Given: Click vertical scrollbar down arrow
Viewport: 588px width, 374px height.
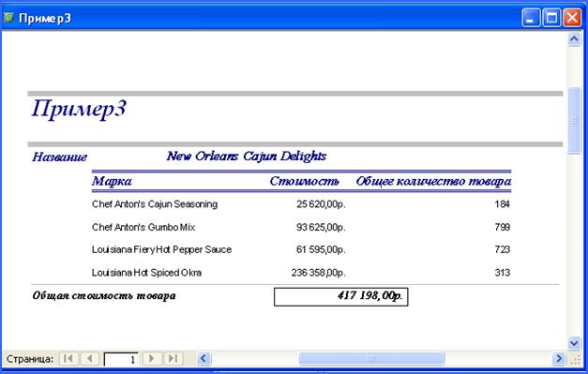Looking at the screenshot, I should [x=574, y=342].
